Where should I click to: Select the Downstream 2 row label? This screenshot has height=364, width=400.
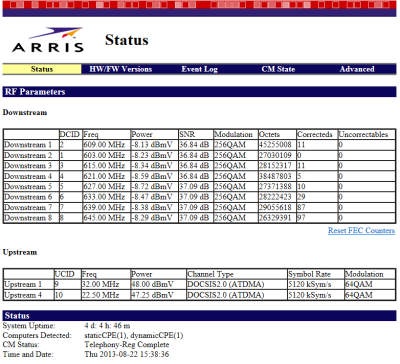28,155
